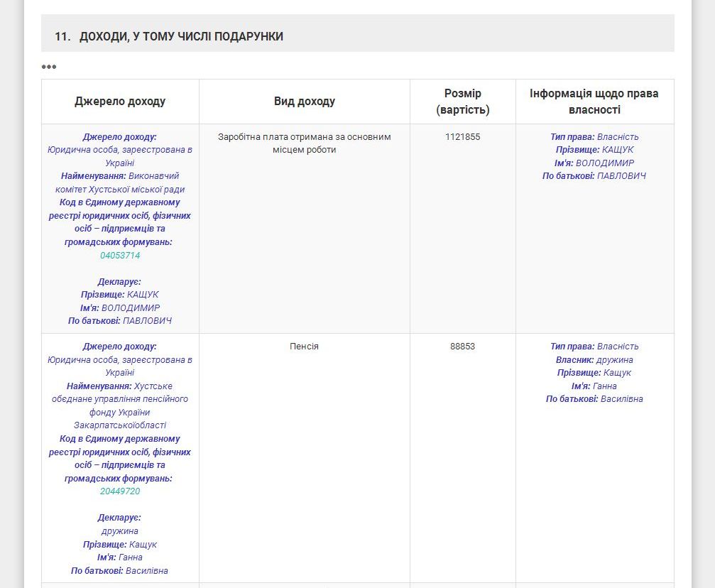Click 'По батькові: Василівна' in source column

click(x=120, y=571)
